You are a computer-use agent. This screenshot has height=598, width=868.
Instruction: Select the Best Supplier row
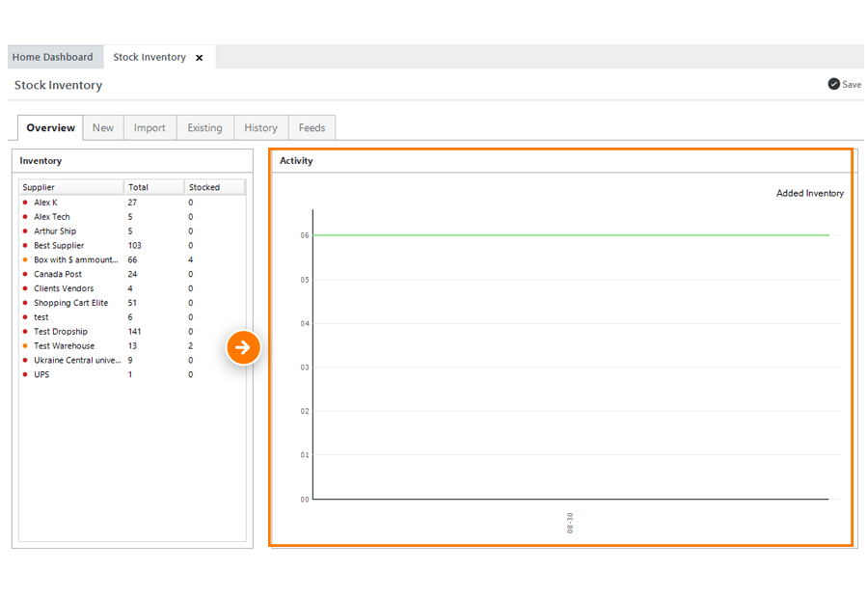(132, 246)
